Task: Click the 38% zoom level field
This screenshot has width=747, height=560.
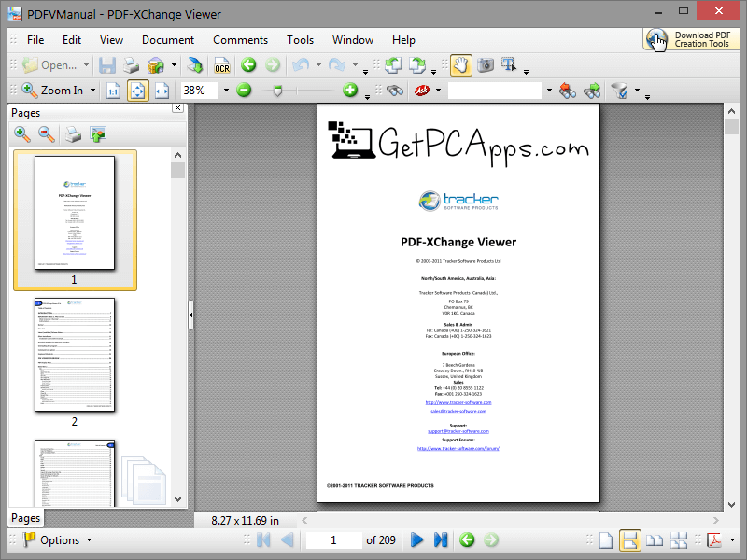Action: pos(200,90)
